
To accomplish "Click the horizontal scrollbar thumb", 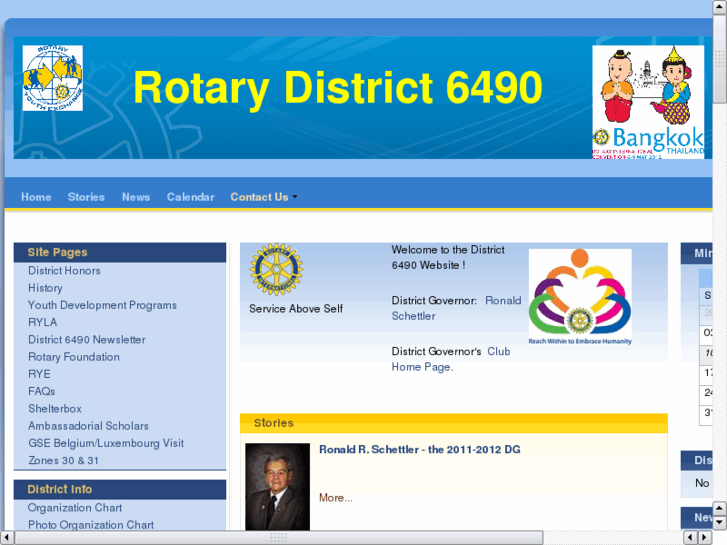I will tap(278, 538).
